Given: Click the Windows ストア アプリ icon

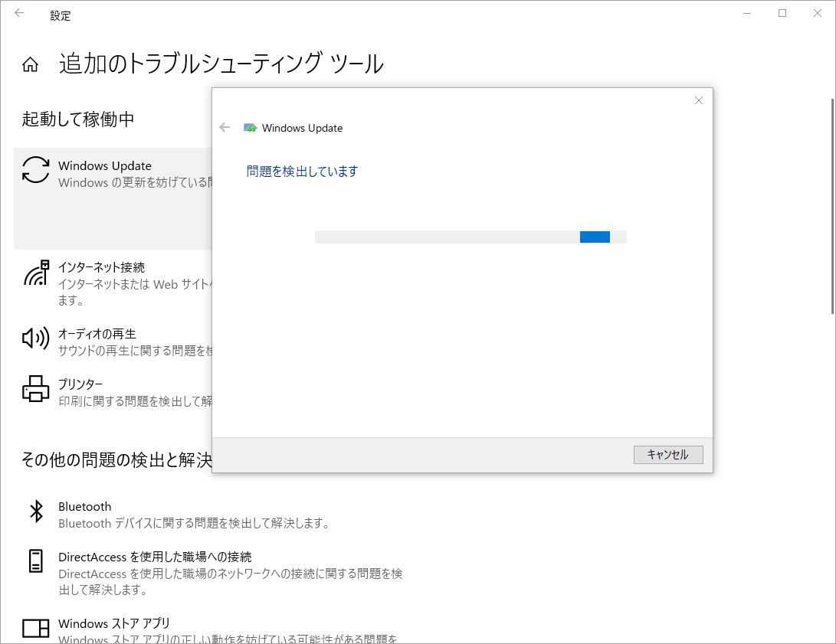Looking at the screenshot, I should 36,629.
